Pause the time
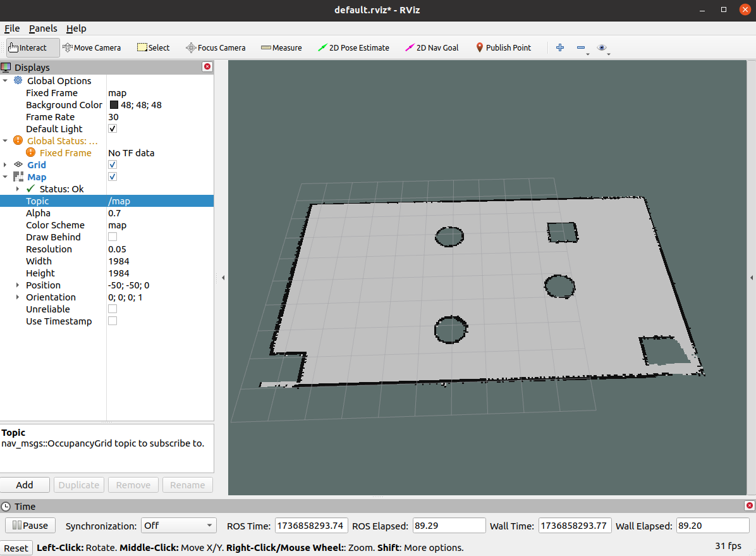Image resolution: width=756 pixels, height=556 pixels. coord(30,526)
